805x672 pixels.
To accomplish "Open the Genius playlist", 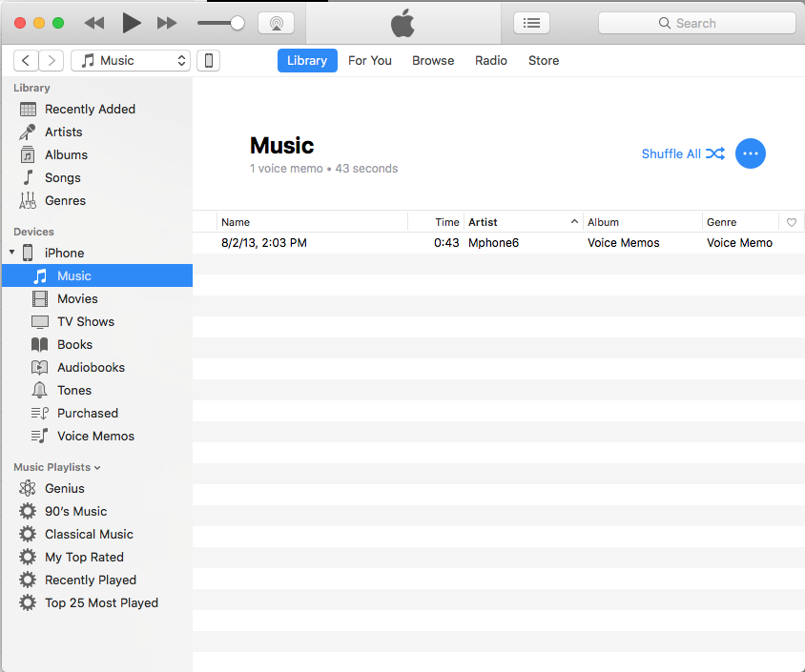I will click(x=97, y=488).
